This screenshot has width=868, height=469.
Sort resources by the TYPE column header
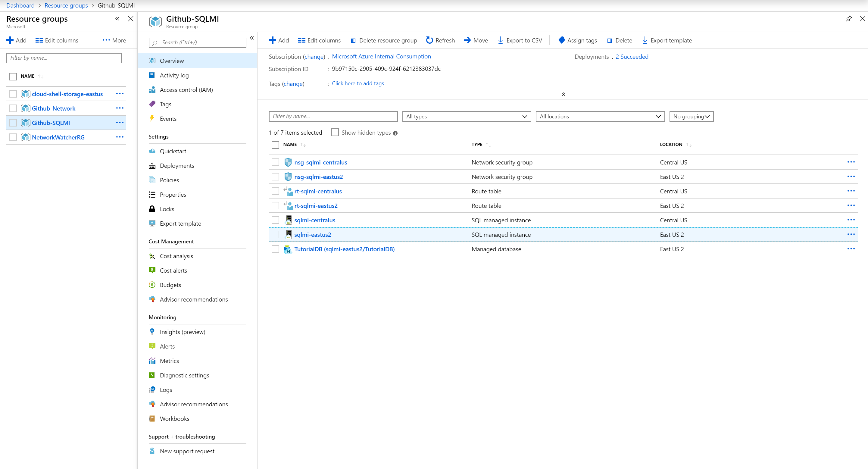[x=481, y=145]
